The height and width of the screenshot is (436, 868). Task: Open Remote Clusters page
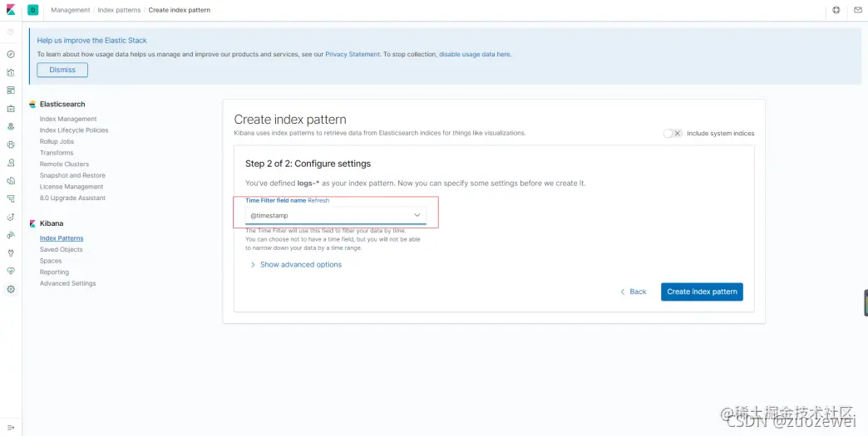64,164
